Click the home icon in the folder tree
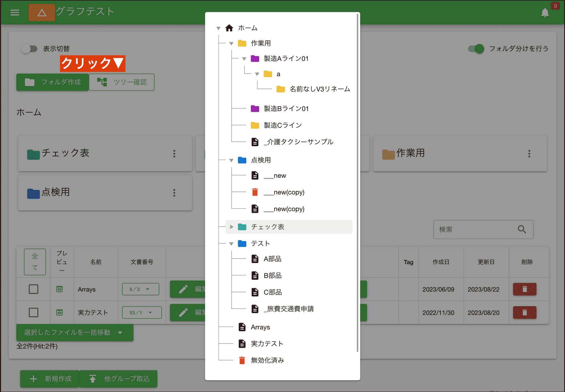This screenshot has width=565, height=392. point(229,28)
